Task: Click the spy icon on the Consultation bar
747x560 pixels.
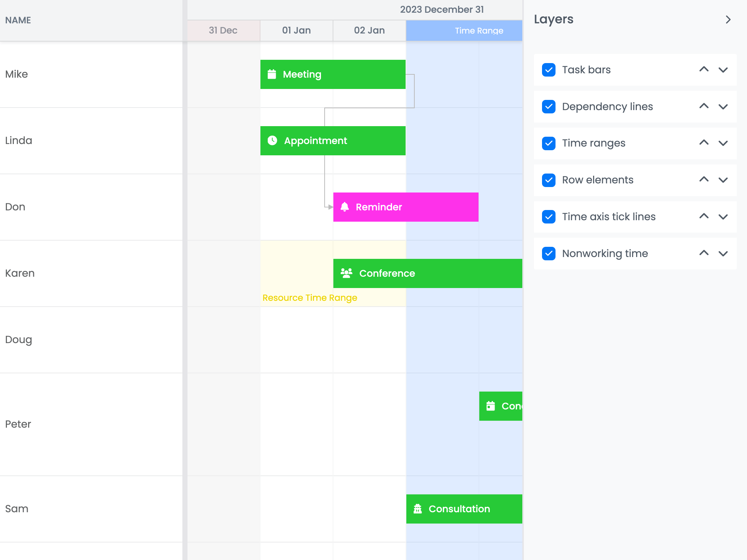Action: pos(418,508)
